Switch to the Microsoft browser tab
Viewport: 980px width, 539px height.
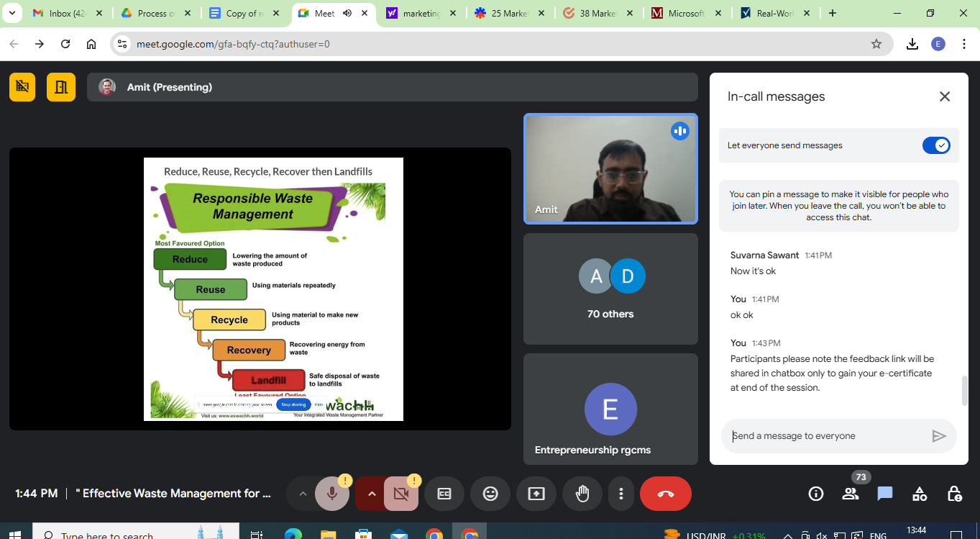click(685, 13)
